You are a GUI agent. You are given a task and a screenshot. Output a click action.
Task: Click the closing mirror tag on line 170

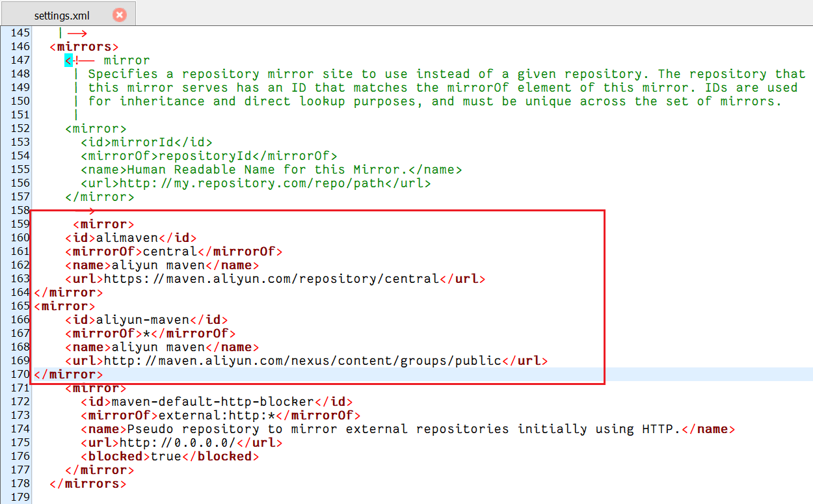point(68,374)
